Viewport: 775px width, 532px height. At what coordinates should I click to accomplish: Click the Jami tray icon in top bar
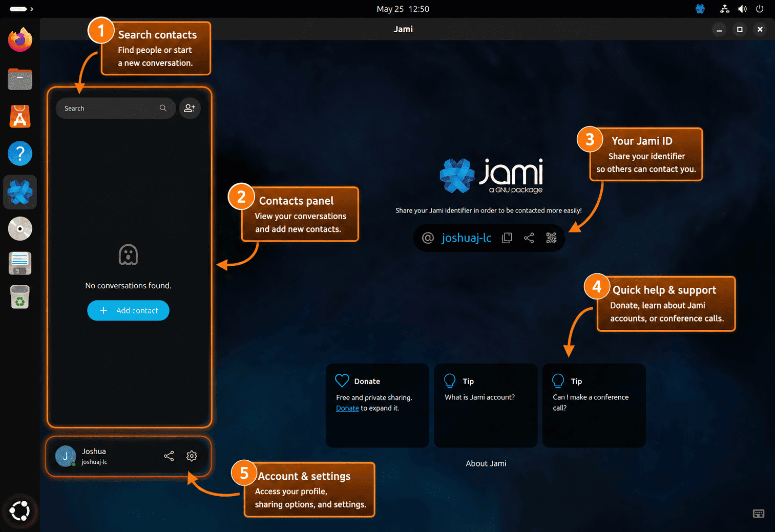(x=700, y=9)
